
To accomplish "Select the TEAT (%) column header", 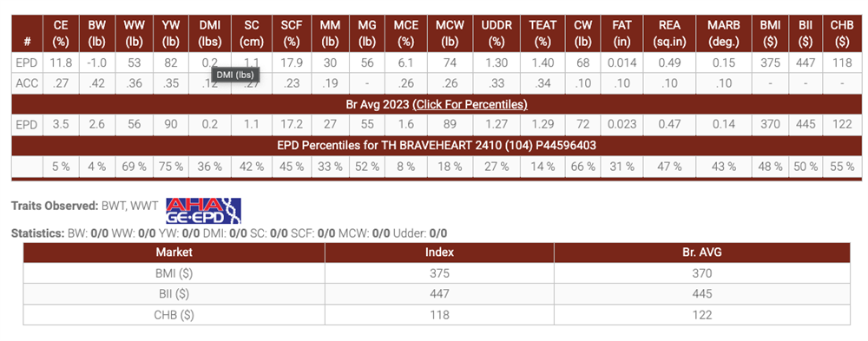I will (x=542, y=33).
